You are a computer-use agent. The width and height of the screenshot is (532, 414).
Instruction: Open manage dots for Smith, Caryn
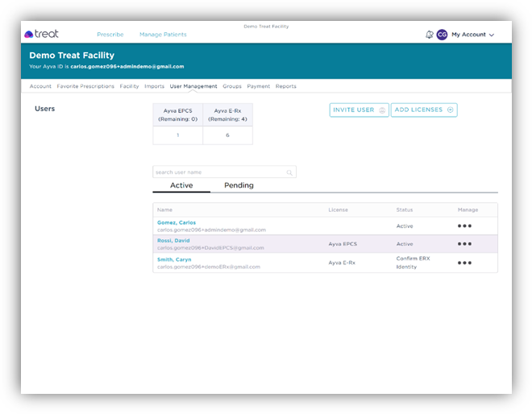(x=464, y=263)
